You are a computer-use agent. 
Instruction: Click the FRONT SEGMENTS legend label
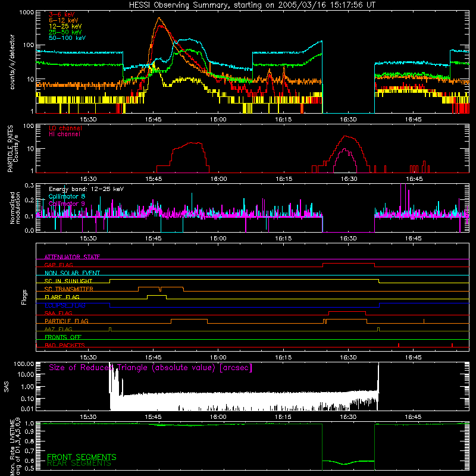(82, 457)
